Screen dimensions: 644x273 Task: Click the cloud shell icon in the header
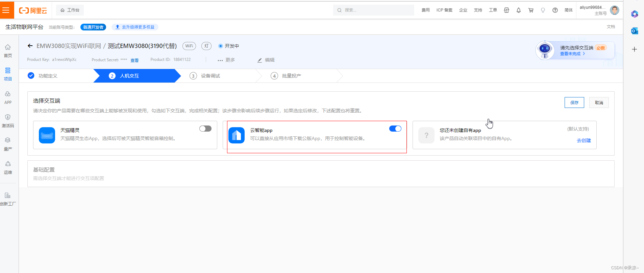pos(506,10)
